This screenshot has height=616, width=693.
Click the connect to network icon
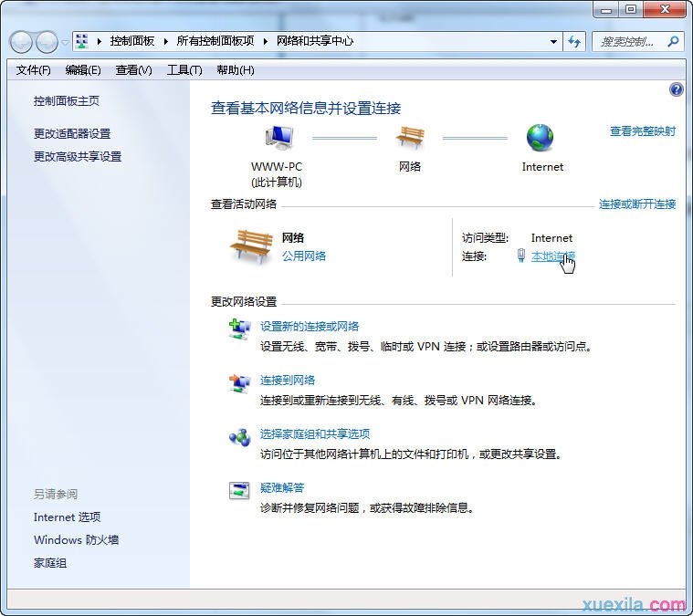239,383
